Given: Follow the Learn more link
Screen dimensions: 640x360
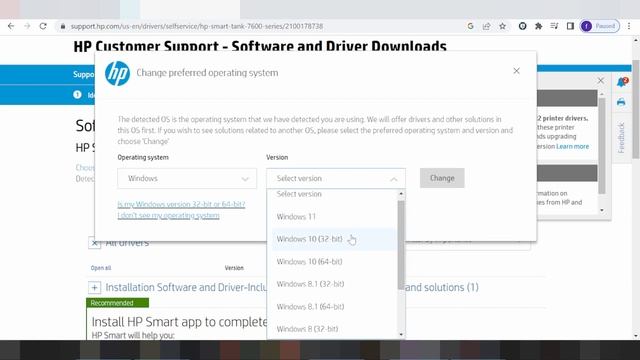Looking at the screenshot, I should pos(572,147).
